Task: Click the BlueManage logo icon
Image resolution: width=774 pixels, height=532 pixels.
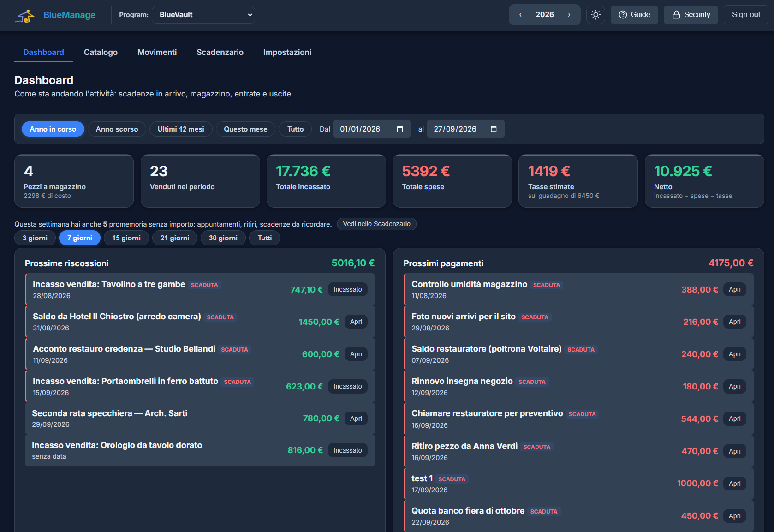Action: click(x=25, y=16)
